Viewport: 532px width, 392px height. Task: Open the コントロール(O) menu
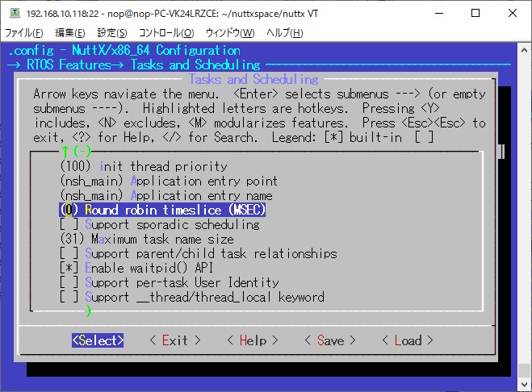(x=166, y=33)
